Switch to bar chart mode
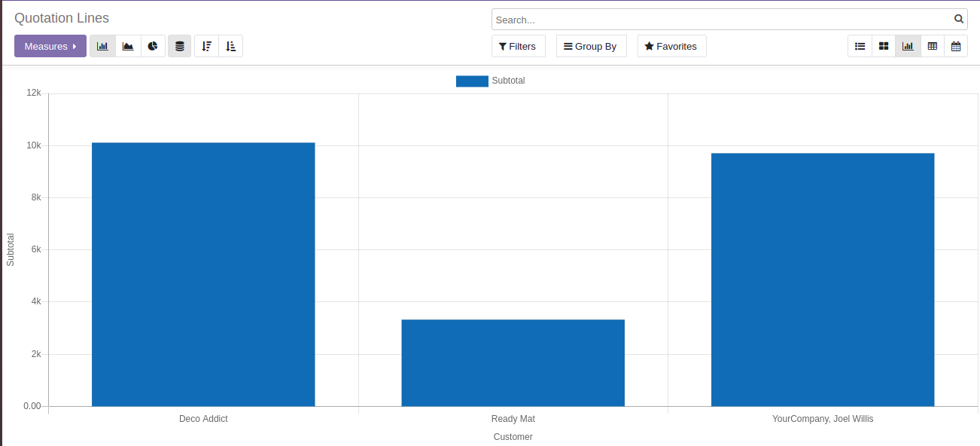 point(102,46)
